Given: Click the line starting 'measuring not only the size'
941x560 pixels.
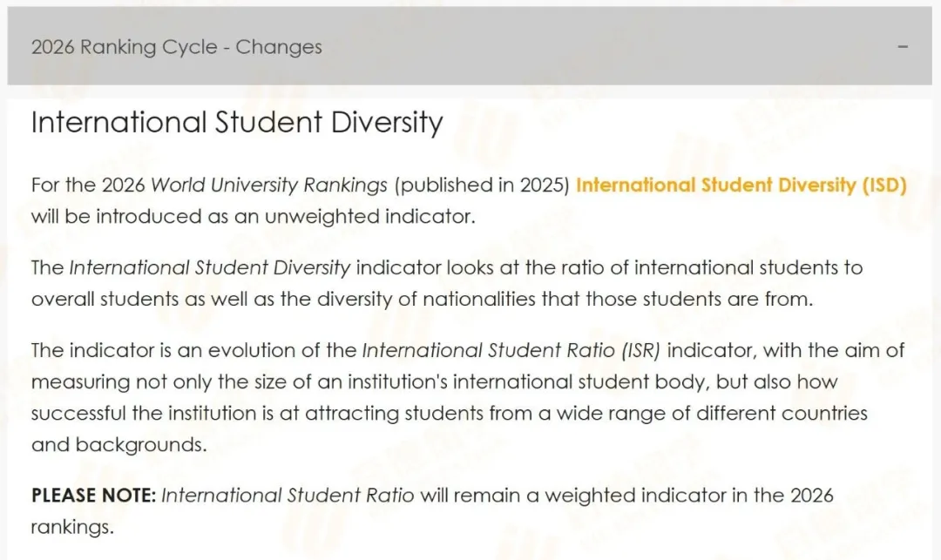Looking at the screenshot, I should pyautogui.click(x=434, y=382).
